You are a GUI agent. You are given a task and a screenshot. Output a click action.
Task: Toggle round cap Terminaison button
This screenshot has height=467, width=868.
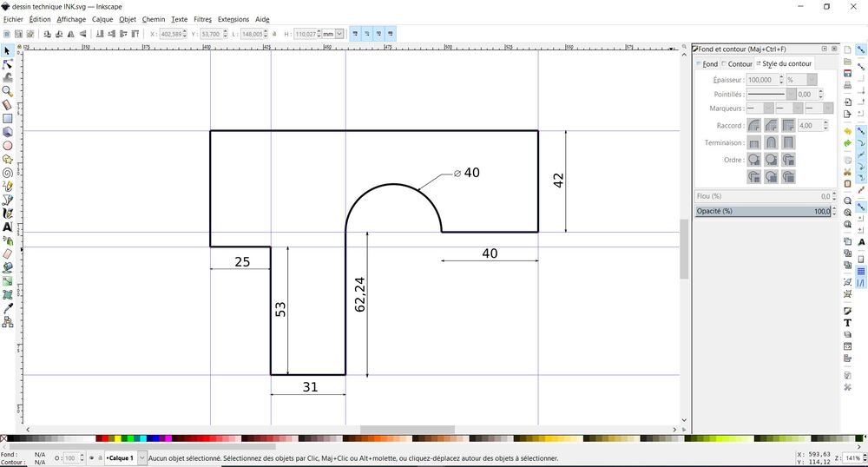[771, 142]
